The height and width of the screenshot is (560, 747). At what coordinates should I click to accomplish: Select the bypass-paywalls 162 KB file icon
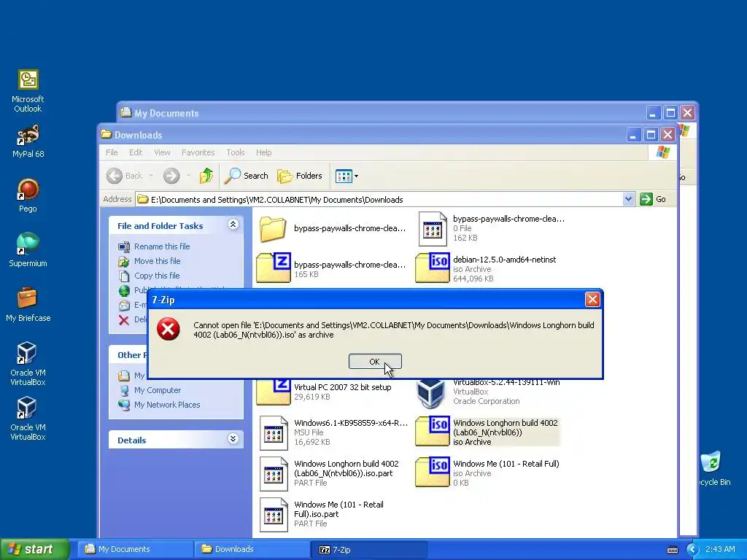pos(433,229)
